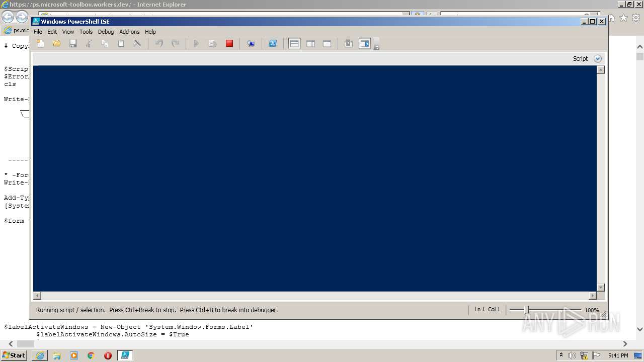This screenshot has width=644, height=362.
Task: Run selection with the Run Selection icon
Action: (x=213, y=44)
